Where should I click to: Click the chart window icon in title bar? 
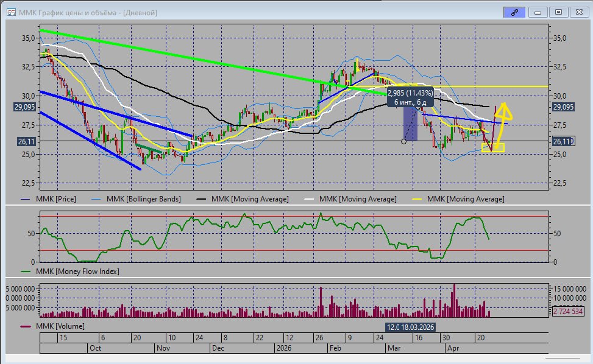point(11,12)
